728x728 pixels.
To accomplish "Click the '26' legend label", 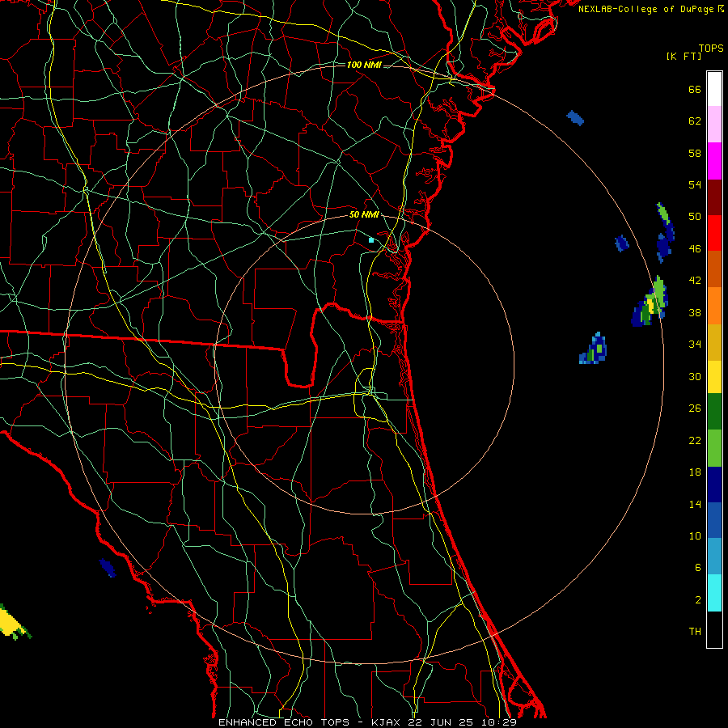I will click(x=695, y=408).
